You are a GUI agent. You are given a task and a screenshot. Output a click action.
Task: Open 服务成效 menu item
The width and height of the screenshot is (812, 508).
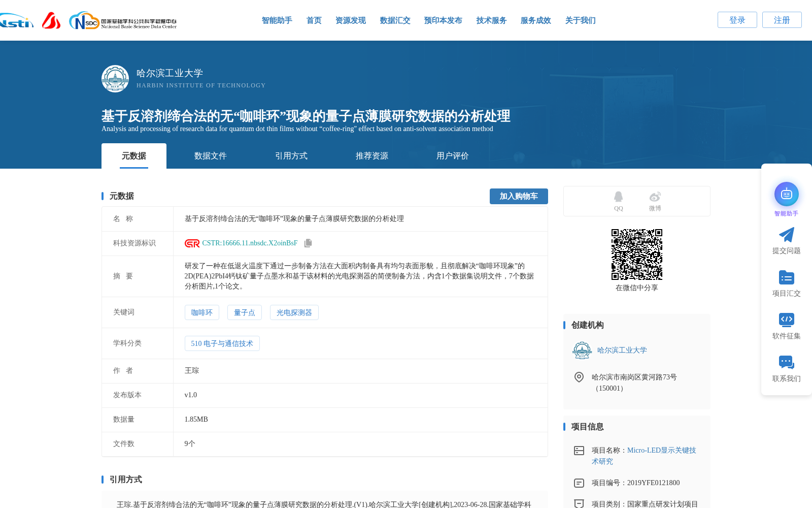tap(536, 20)
